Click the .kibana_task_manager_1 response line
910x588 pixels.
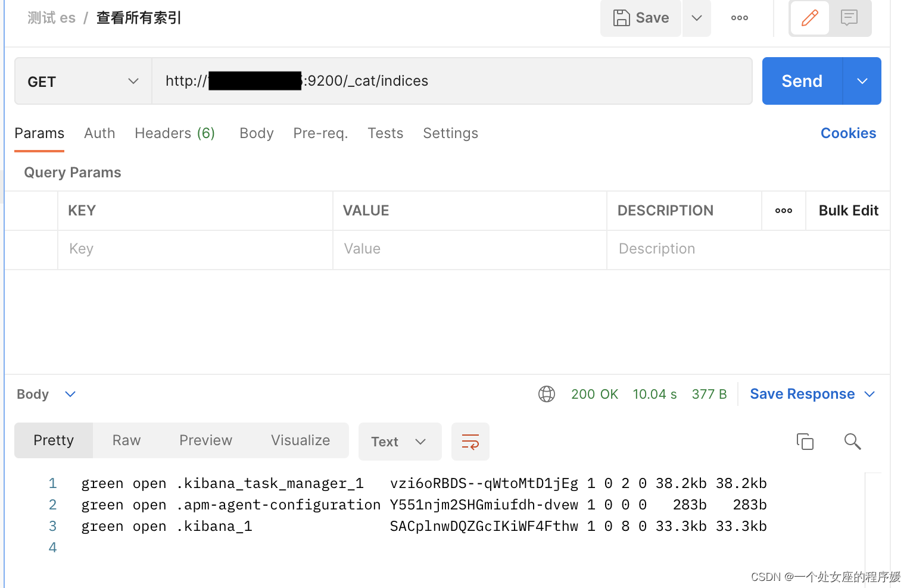click(x=424, y=483)
